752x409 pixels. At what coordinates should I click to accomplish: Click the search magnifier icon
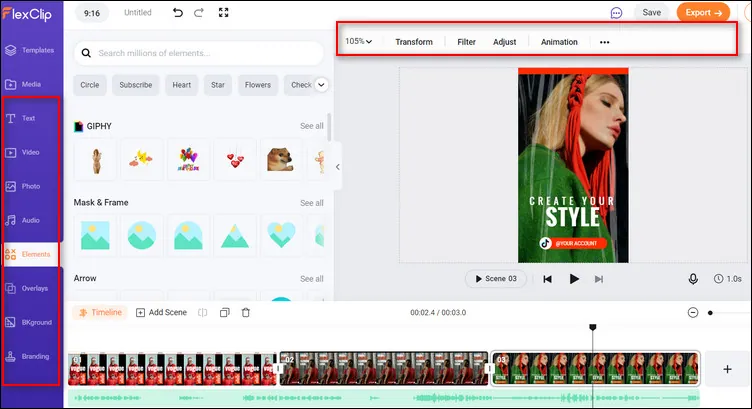pos(86,53)
